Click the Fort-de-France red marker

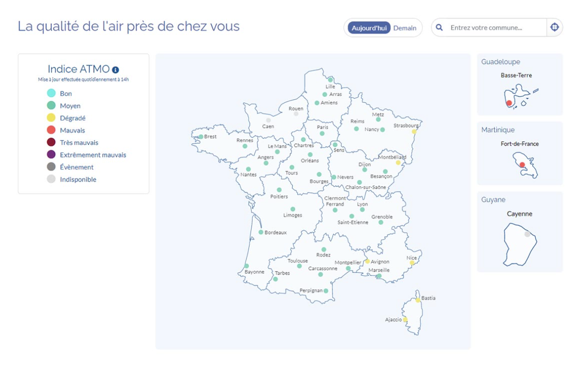(x=522, y=165)
